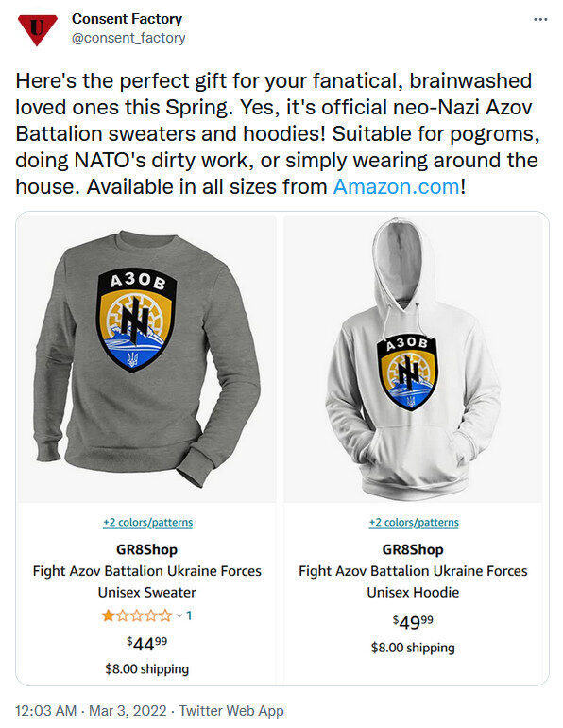Click the Consent Factory display name
The image size is (563, 728).
point(128,19)
